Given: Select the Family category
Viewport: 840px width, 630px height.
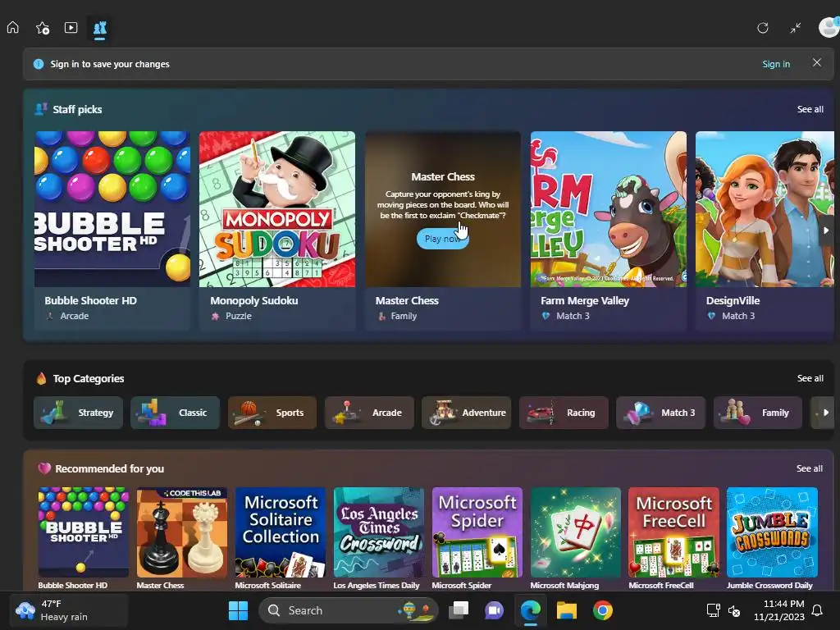Looking at the screenshot, I should (757, 413).
